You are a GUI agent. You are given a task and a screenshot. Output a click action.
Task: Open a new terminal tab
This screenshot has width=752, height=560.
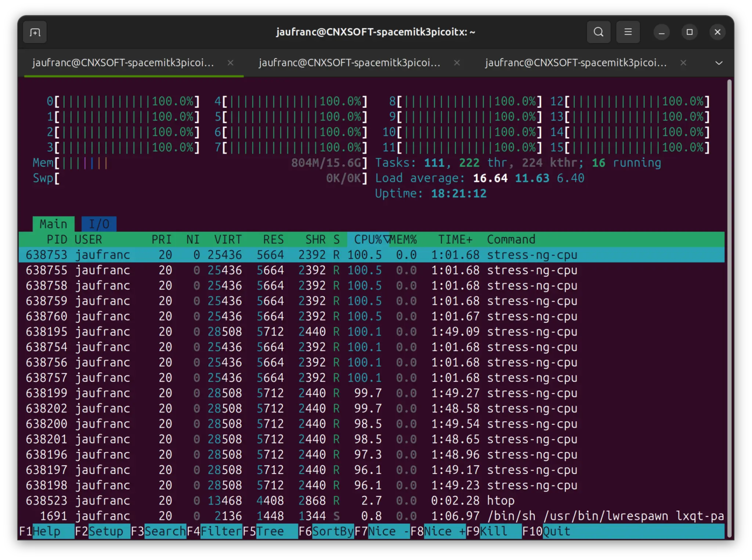click(x=35, y=32)
